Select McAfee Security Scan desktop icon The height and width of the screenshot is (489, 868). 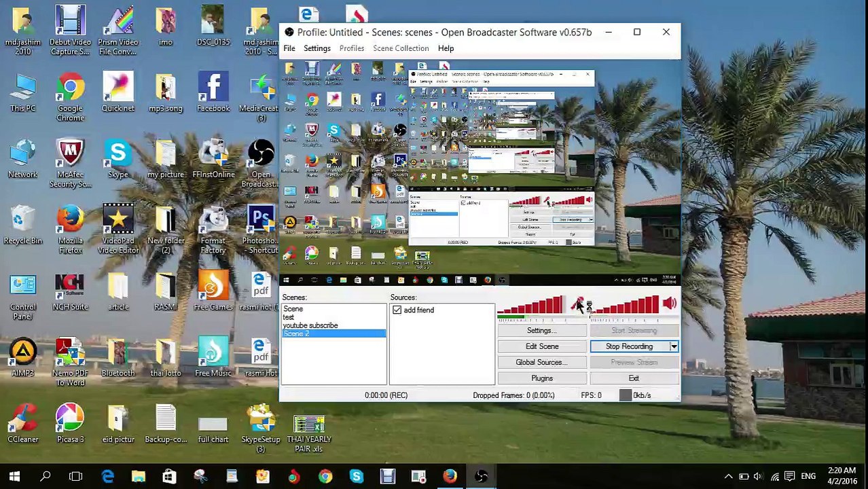click(70, 163)
